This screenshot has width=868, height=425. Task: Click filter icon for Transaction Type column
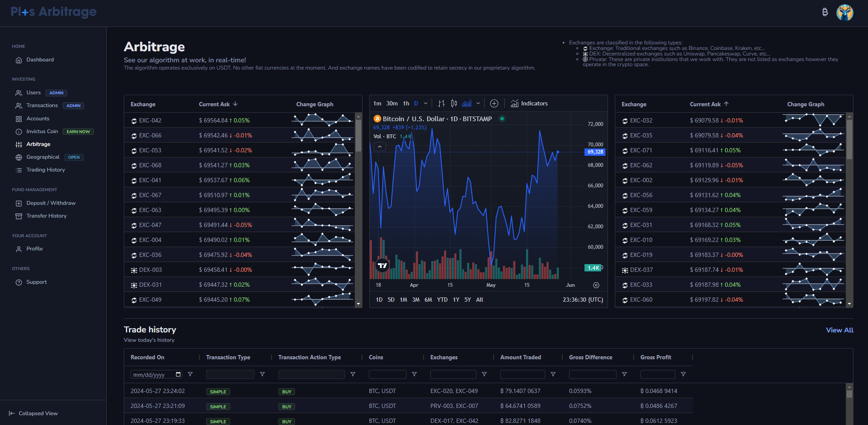pyautogui.click(x=263, y=374)
